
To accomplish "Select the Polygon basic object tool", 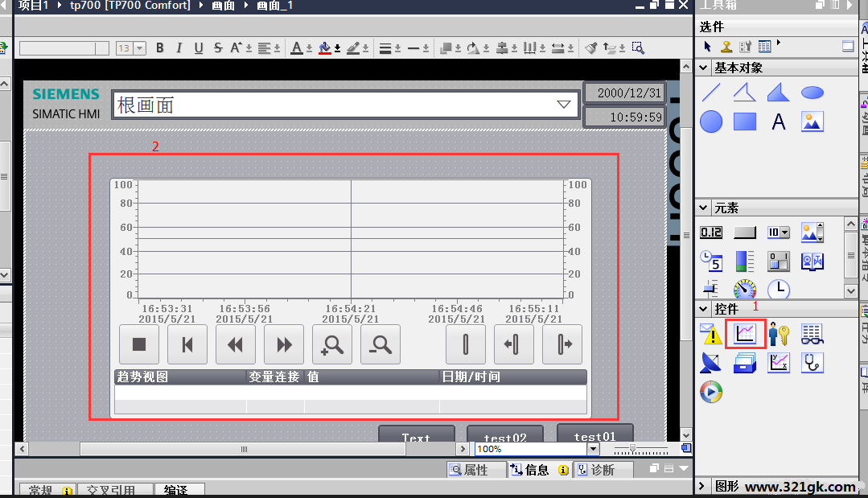I will pyautogui.click(x=779, y=93).
